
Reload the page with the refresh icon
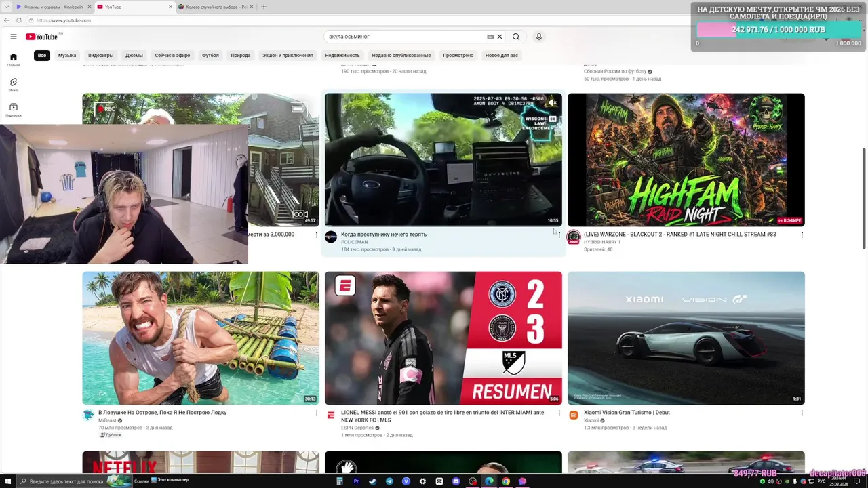pos(18,20)
